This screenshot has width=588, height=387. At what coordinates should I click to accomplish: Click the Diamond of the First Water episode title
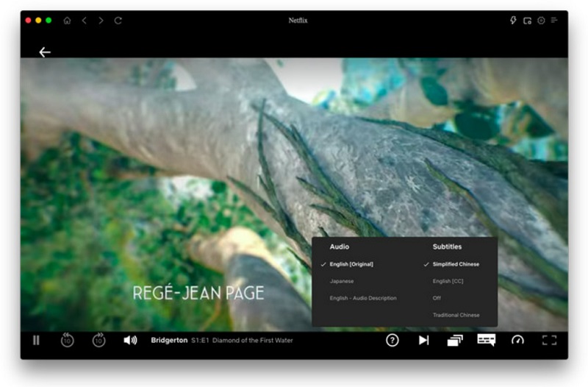(x=252, y=341)
